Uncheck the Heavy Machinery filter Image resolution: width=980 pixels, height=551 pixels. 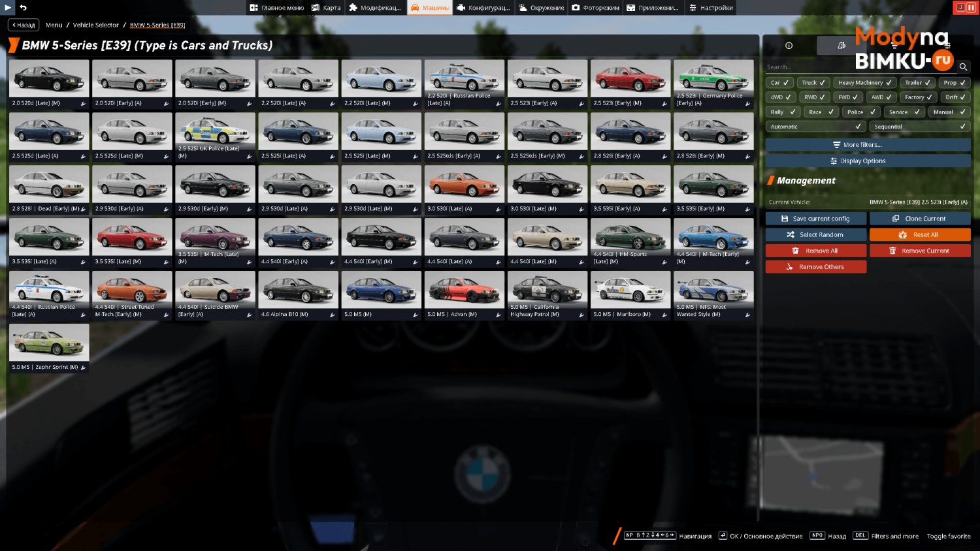[864, 83]
